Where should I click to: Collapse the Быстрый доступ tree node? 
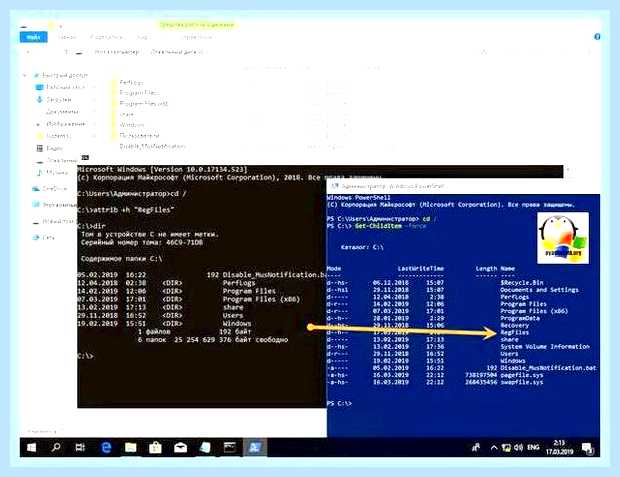[x=25, y=75]
